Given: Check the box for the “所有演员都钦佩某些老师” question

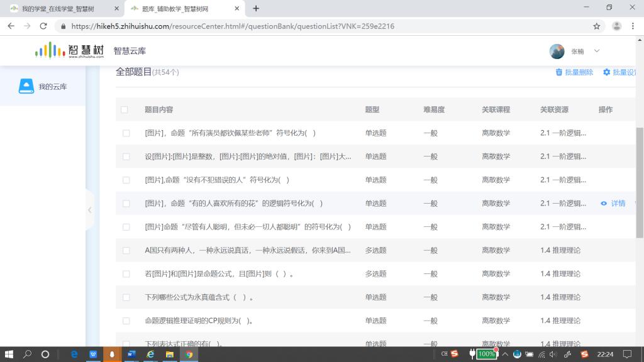Looking at the screenshot, I should coord(126,133).
